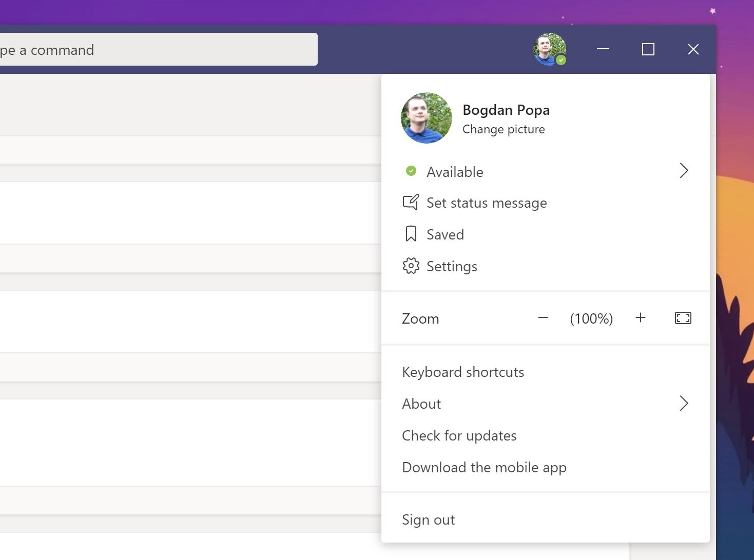754x560 pixels.
Task: Click Sign out
Action: point(546,520)
